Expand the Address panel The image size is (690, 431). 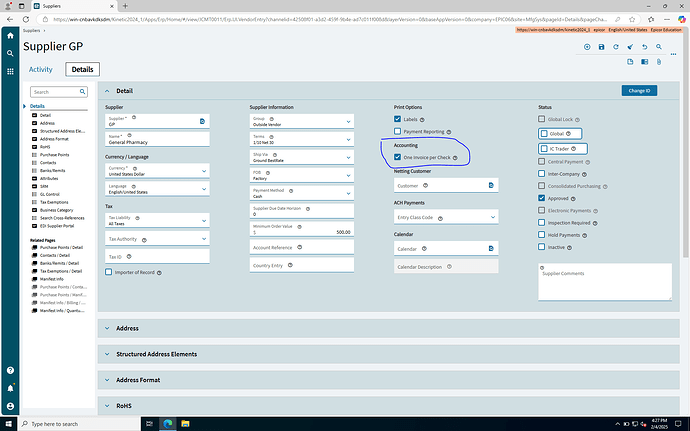pos(107,328)
